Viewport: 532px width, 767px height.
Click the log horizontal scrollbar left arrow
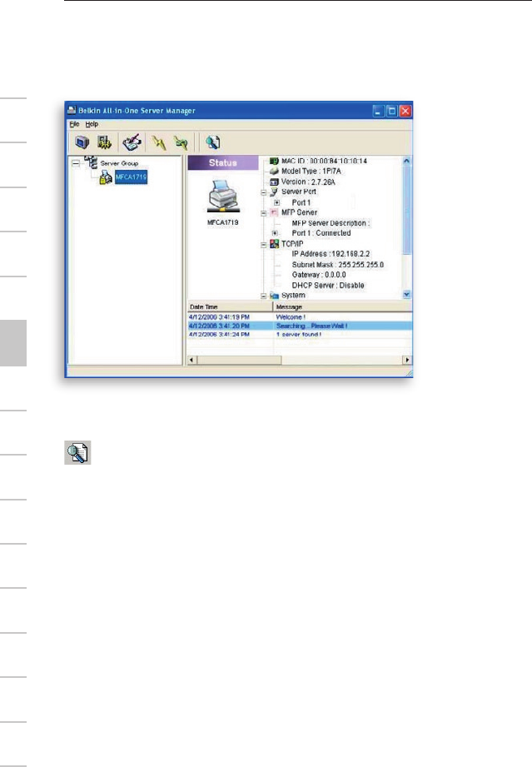(x=192, y=360)
